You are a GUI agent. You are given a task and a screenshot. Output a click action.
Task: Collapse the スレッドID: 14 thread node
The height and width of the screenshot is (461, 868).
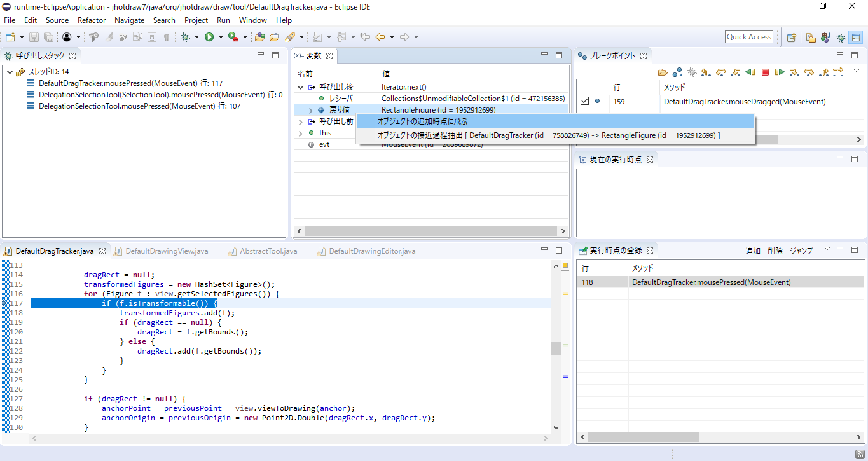(x=10, y=72)
